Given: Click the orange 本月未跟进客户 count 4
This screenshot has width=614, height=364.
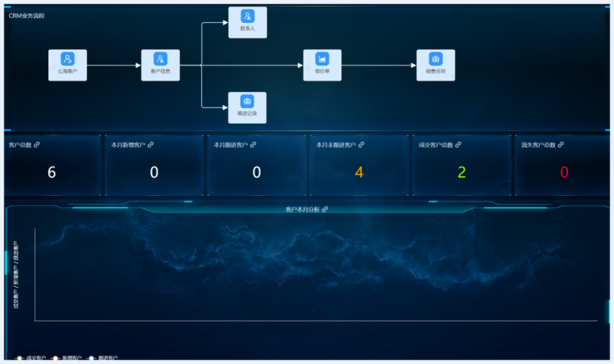Looking at the screenshot, I should (x=359, y=172).
